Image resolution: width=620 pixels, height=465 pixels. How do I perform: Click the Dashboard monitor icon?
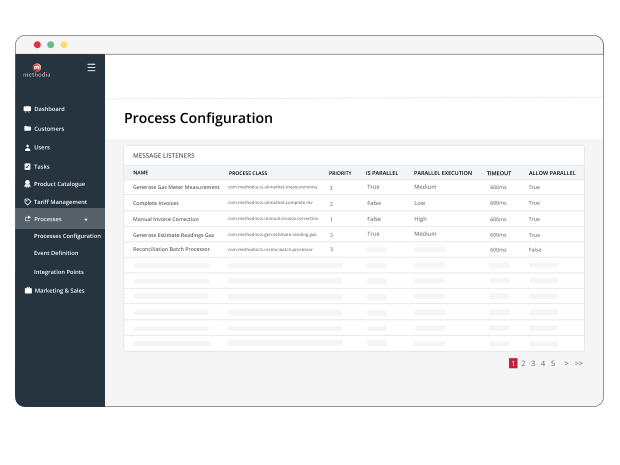click(x=27, y=109)
